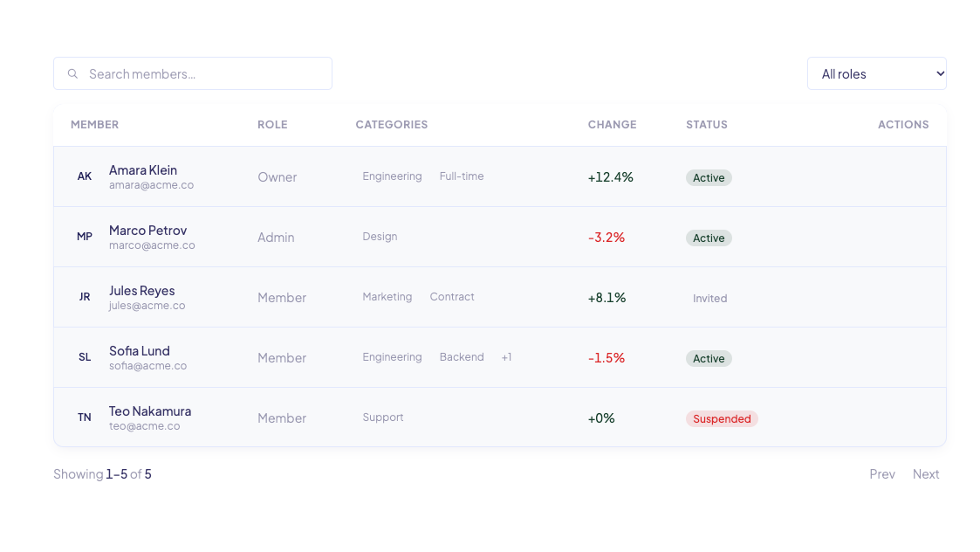Select the name Amara Klein
This screenshot has height=552, width=980.
(143, 170)
